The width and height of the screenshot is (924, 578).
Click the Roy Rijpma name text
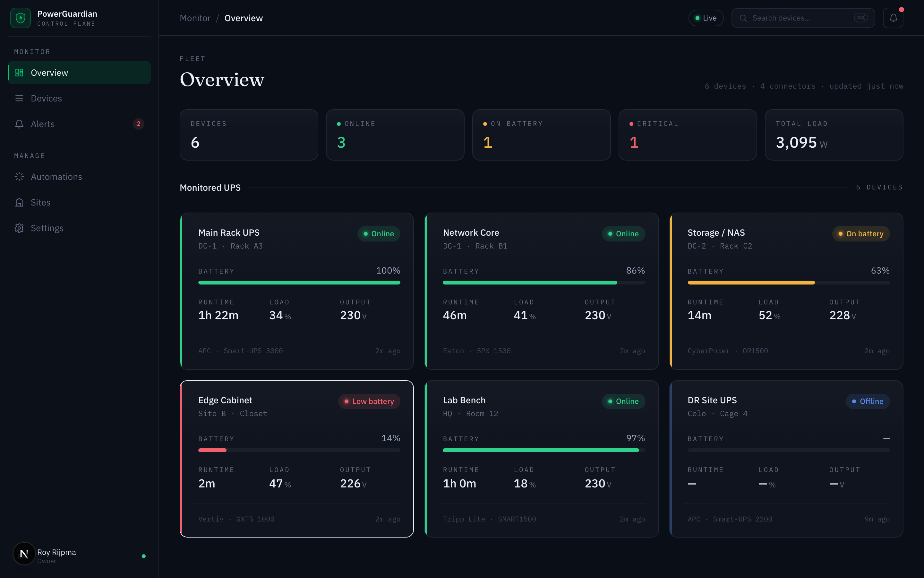pos(56,552)
